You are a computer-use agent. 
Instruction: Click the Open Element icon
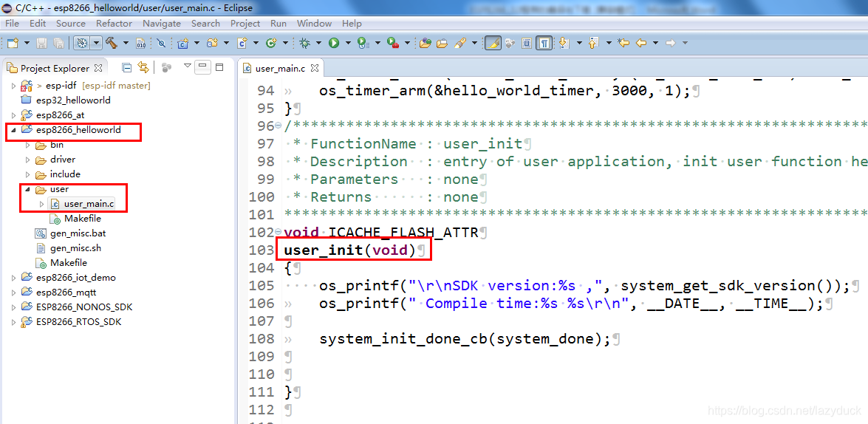coord(426,43)
